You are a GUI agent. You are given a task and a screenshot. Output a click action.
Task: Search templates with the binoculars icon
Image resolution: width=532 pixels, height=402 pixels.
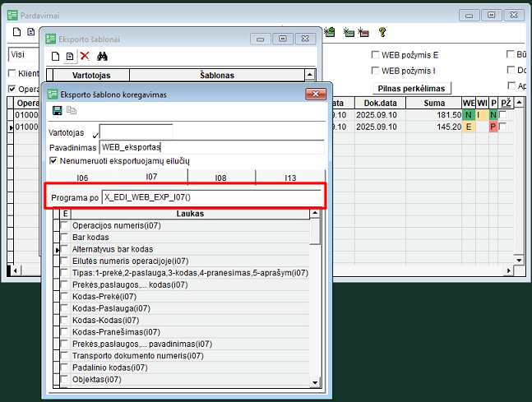102,57
